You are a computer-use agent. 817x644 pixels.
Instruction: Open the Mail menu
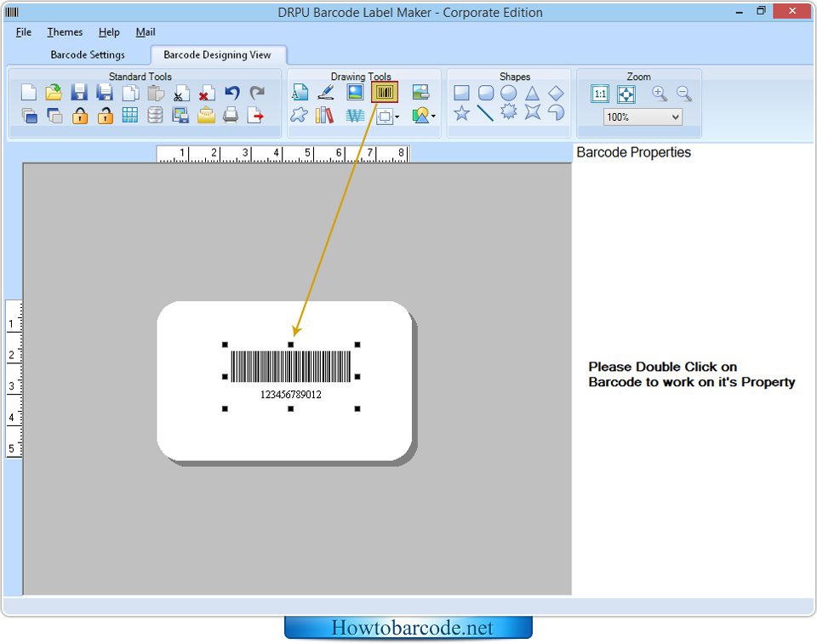(x=146, y=32)
